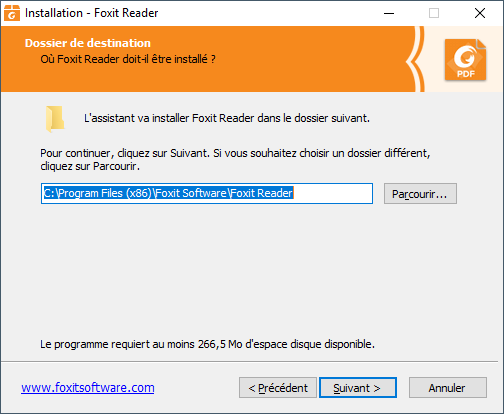This screenshot has width=504, height=414.
Task: Minimize the installer window
Action: click(389, 13)
